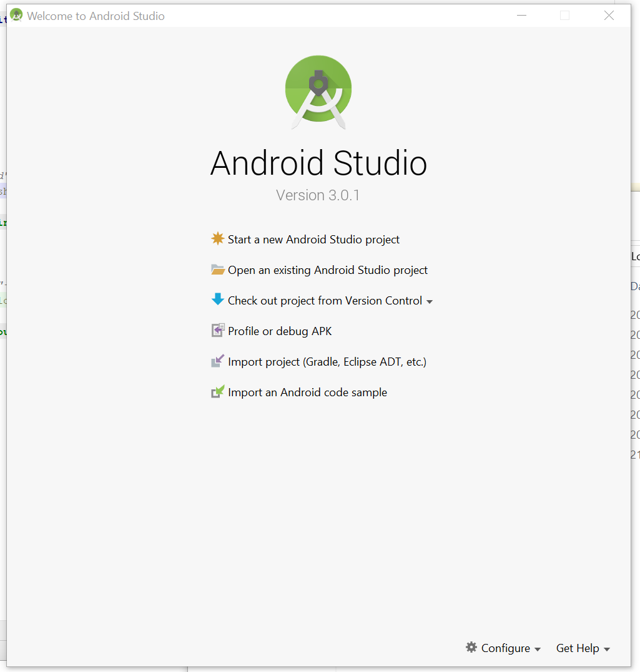
Task: Expand the Version Control dropdown arrow
Action: [430, 302]
